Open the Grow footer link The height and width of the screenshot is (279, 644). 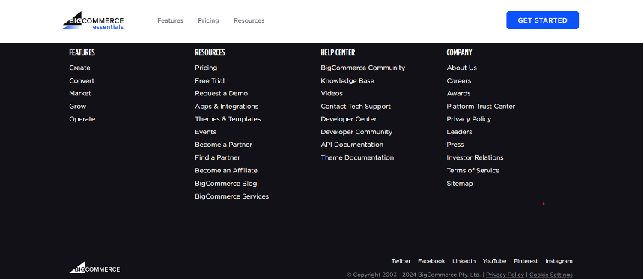click(x=78, y=106)
